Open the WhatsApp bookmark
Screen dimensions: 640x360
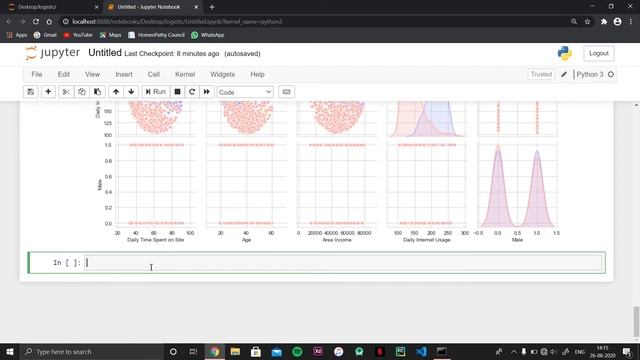coord(207,35)
